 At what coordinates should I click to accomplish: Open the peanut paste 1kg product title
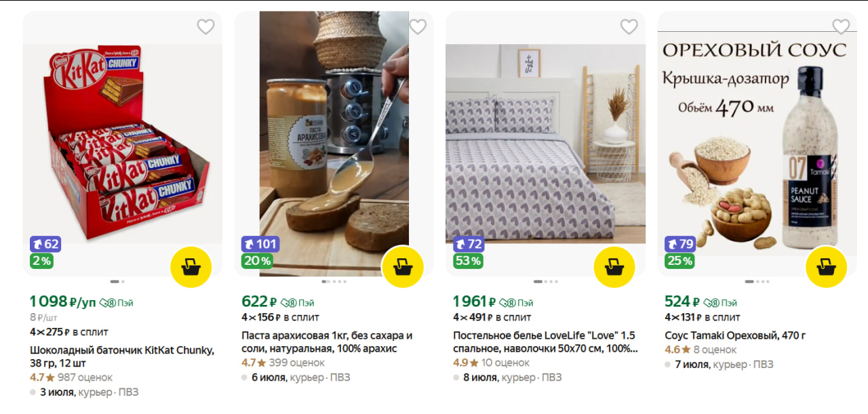pyautogui.click(x=327, y=342)
